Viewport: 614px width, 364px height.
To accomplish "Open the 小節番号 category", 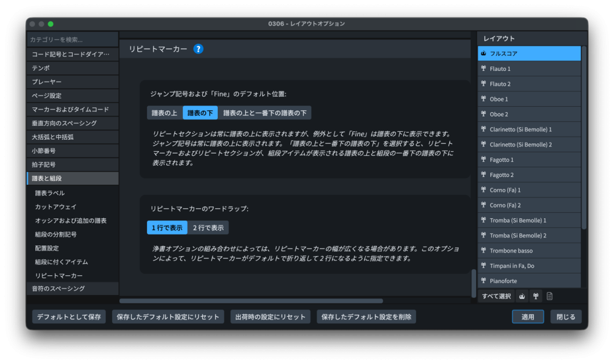I will pyautogui.click(x=72, y=151).
